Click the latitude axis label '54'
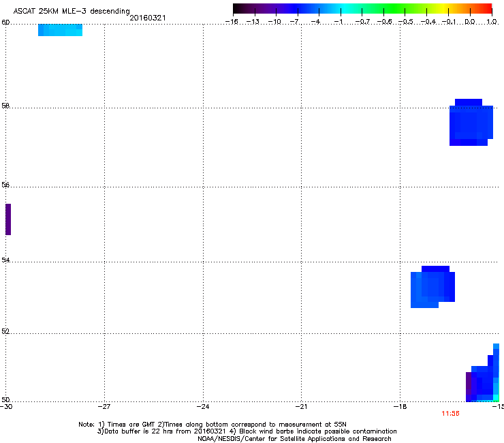 5,260
